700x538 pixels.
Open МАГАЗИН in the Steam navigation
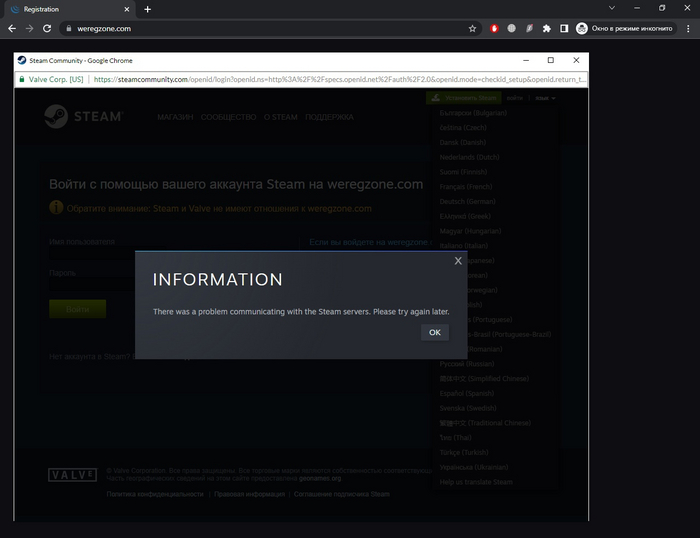(174, 117)
